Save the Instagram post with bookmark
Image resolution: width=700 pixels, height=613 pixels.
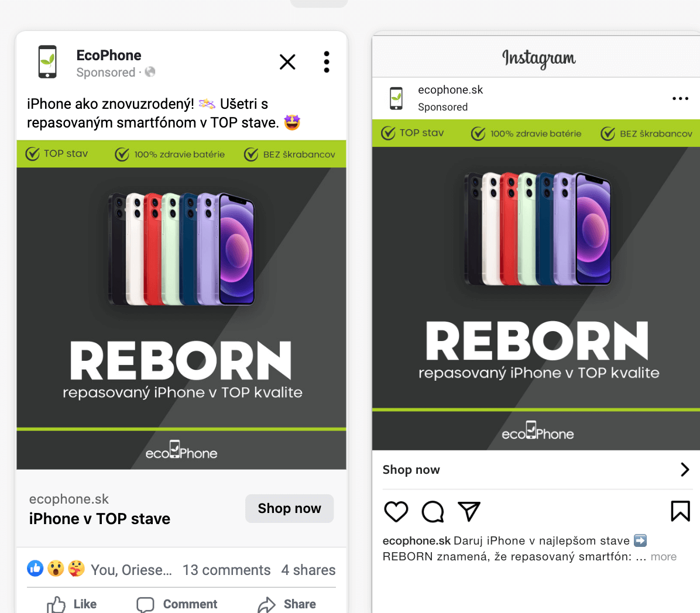(x=680, y=511)
